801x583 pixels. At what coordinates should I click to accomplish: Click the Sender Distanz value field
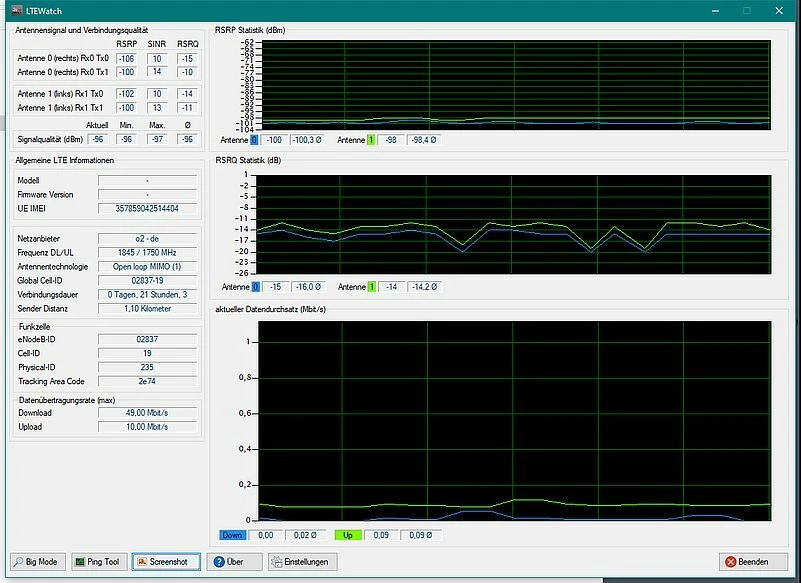[x=147, y=309]
